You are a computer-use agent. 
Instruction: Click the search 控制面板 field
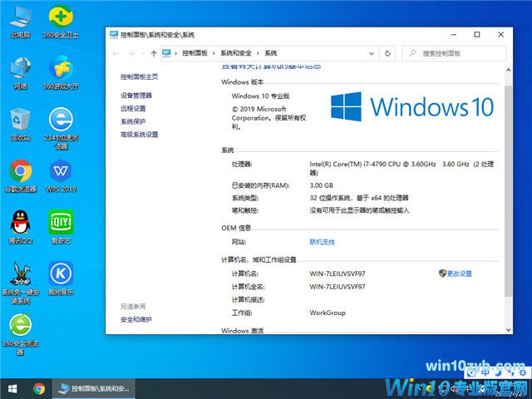[454, 53]
